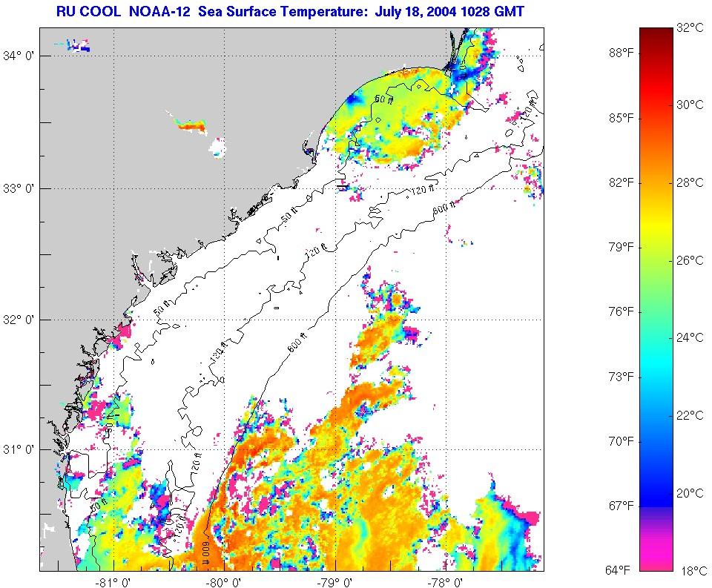Select the 33° 0' latitude label
The width and height of the screenshot is (712, 588).
[19, 188]
